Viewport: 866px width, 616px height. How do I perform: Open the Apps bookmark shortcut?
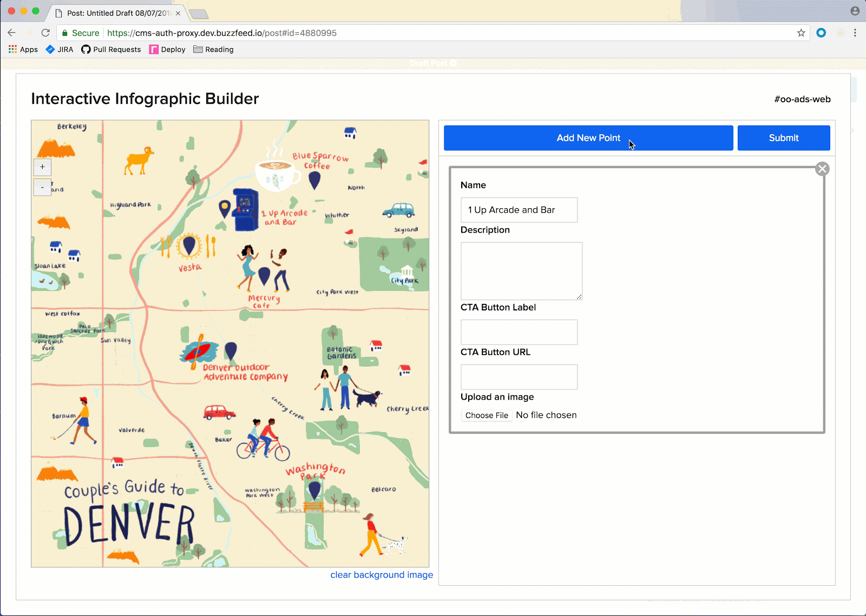[x=23, y=49]
